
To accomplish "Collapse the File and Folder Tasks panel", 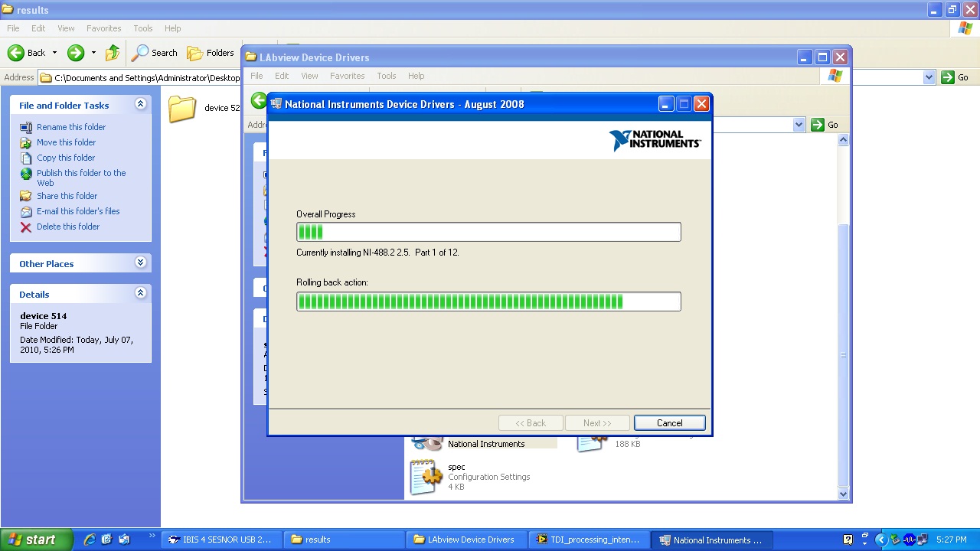I will tap(140, 104).
